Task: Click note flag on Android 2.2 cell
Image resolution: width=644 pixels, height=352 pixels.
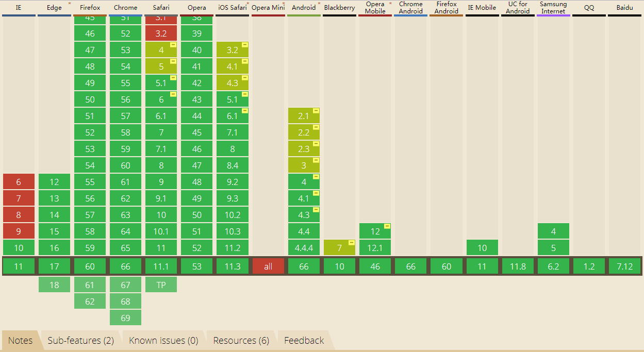Action: pos(316,127)
